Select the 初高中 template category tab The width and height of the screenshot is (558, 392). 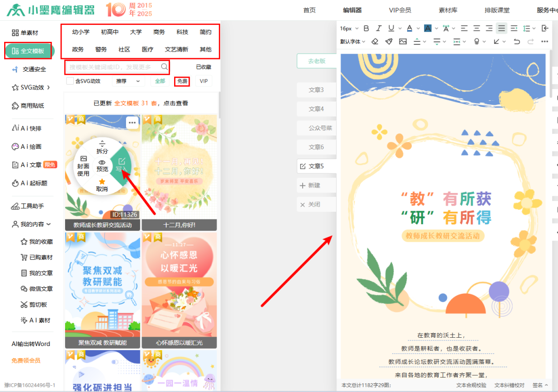pyautogui.click(x=110, y=32)
